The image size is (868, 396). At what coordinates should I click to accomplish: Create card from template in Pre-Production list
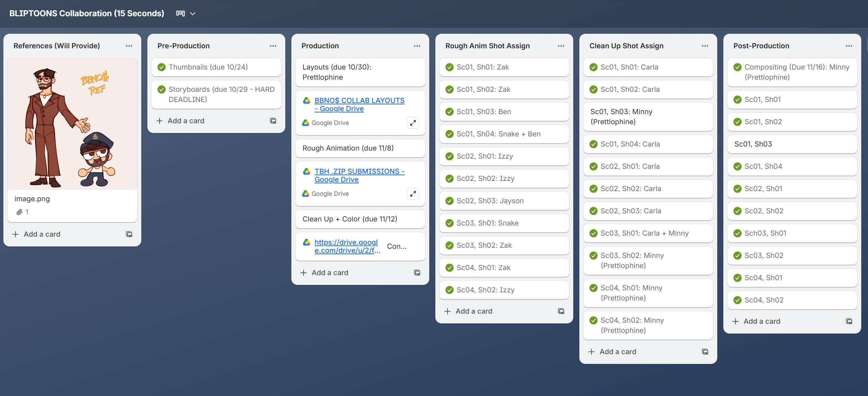tap(273, 121)
